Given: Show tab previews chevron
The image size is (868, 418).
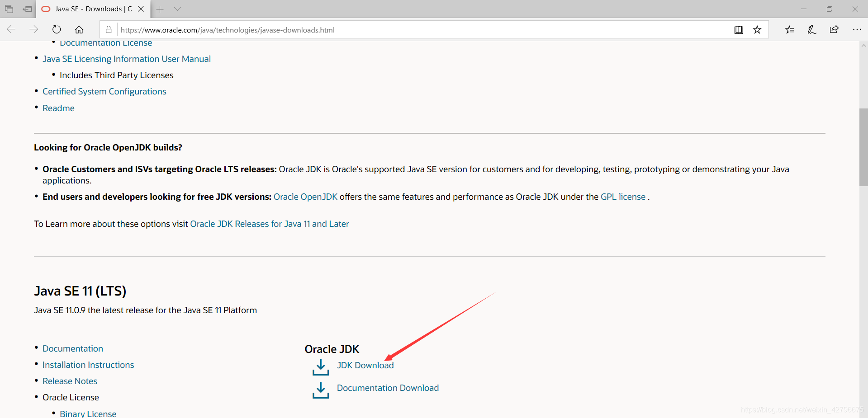Looking at the screenshot, I should click(177, 9).
